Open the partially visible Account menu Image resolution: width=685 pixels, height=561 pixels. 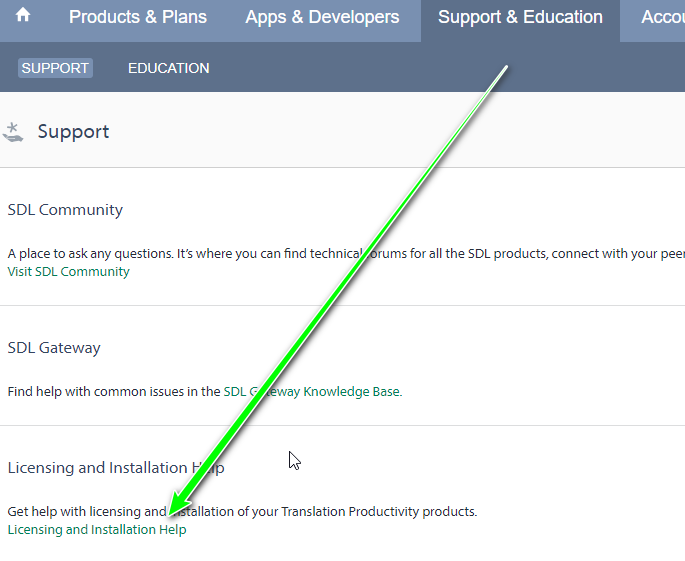(x=663, y=17)
